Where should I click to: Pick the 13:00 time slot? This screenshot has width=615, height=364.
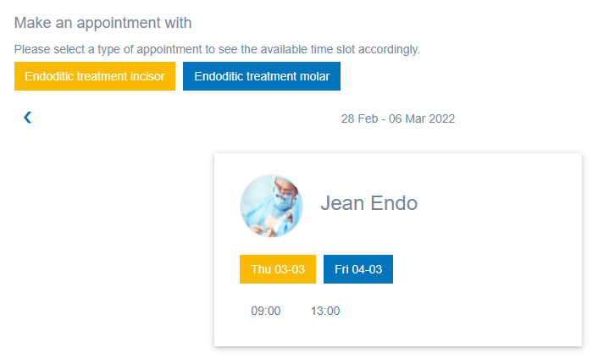(x=325, y=312)
